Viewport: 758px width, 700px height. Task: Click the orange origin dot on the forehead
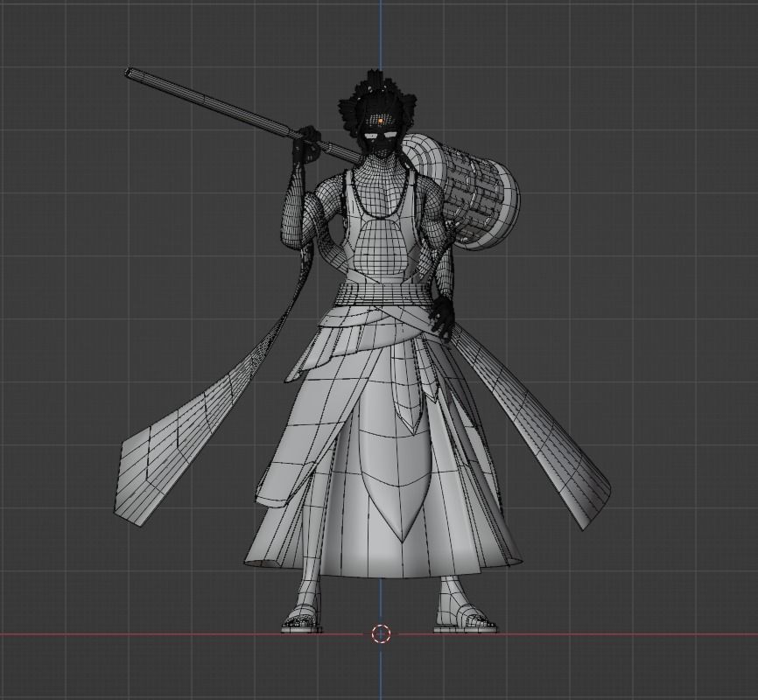pyautogui.click(x=381, y=119)
